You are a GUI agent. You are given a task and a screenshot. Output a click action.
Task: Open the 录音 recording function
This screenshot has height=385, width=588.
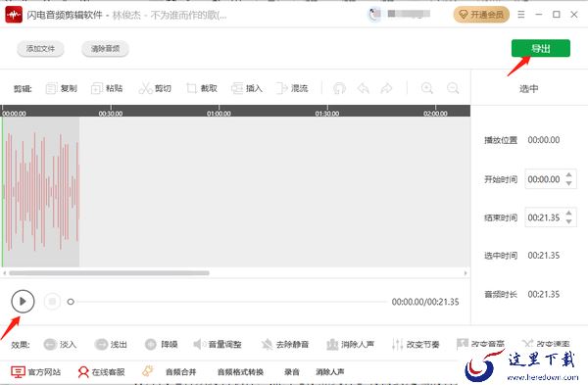click(x=291, y=372)
